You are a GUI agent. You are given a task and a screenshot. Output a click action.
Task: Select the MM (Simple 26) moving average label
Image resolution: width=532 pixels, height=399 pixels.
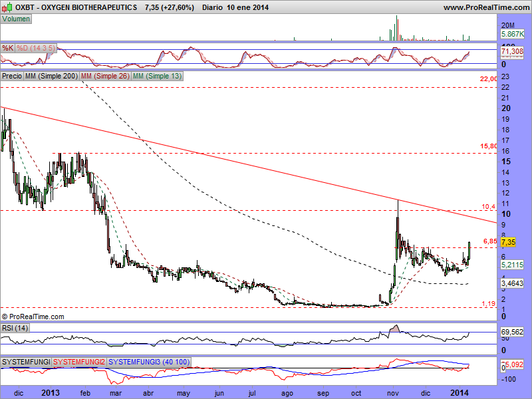click(x=105, y=76)
